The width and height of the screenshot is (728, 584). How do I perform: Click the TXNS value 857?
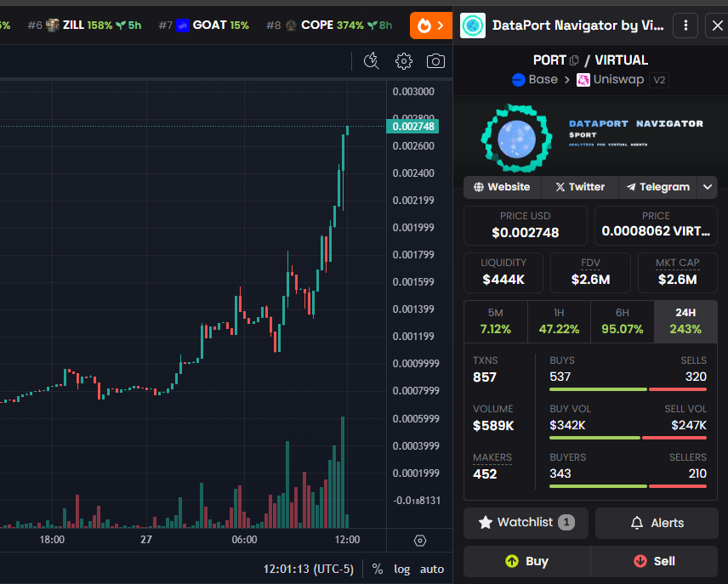pyautogui.click(x=485, y=377)
